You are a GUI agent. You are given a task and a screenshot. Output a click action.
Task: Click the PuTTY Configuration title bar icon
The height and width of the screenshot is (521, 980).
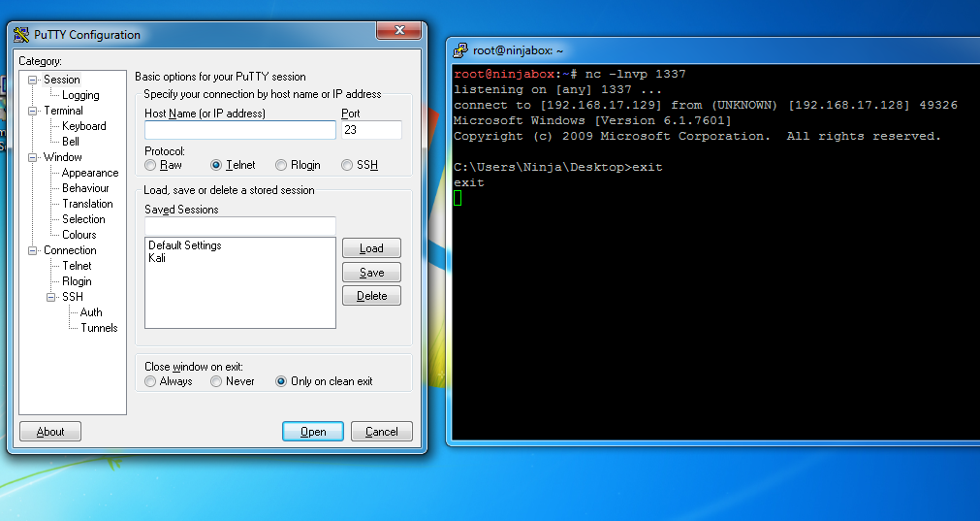pyautogui.click(x=21, y=34)
